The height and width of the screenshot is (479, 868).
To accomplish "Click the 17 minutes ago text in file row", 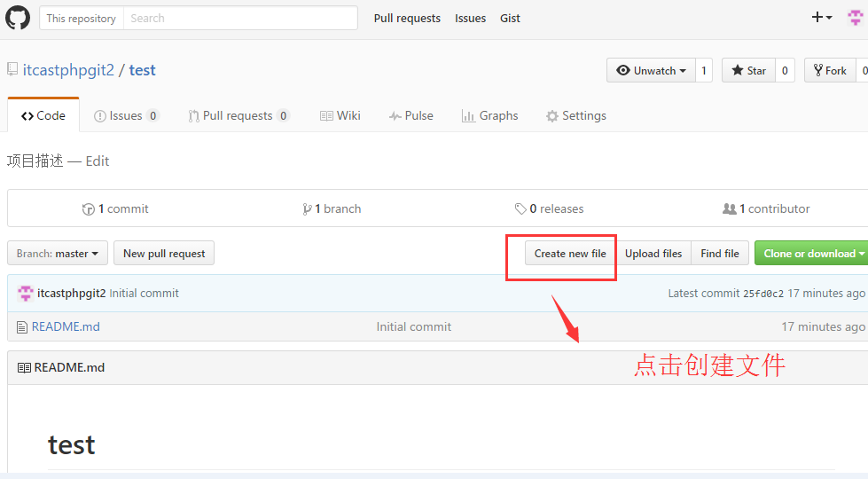I will (x=823, y=326).
